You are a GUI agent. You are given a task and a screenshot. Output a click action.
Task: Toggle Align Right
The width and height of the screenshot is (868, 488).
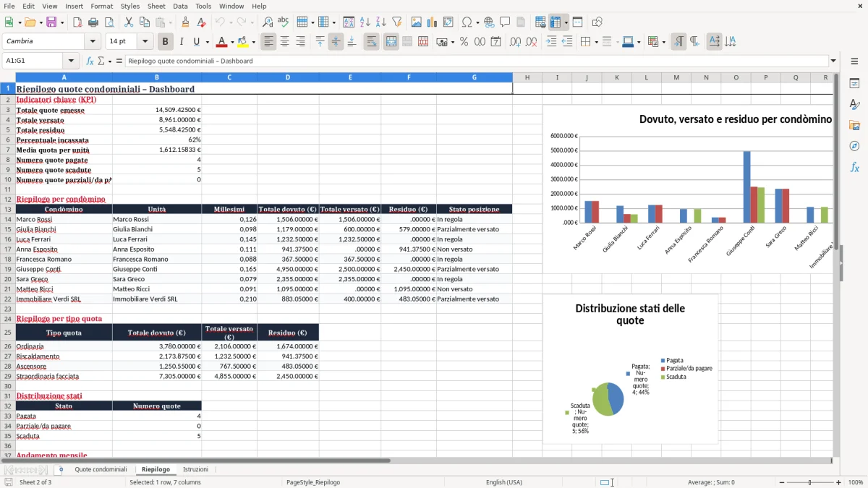(x=300, y=42)
